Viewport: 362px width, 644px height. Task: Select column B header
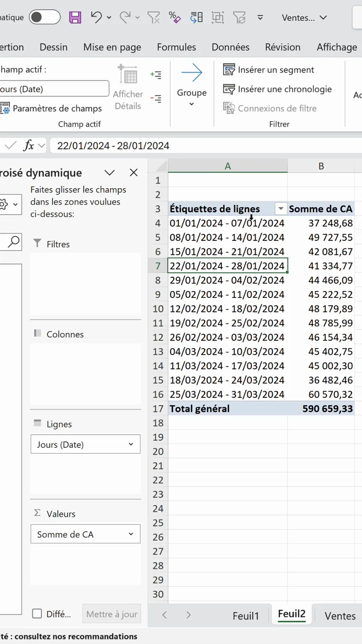point(321,166)
